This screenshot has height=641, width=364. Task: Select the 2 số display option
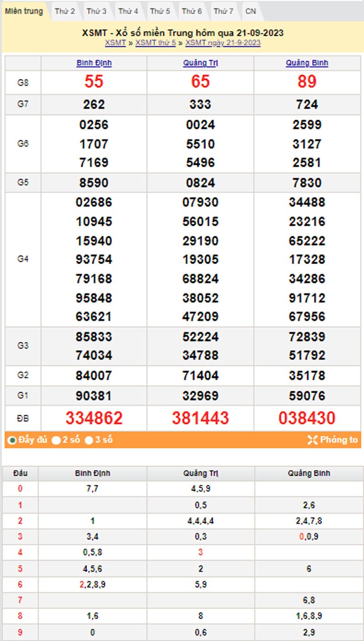56,440
